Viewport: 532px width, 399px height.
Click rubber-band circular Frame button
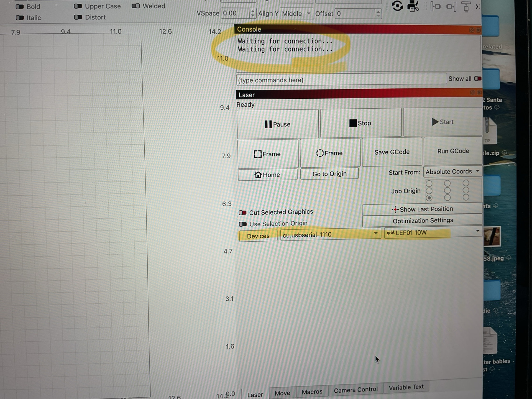point(329,153)
